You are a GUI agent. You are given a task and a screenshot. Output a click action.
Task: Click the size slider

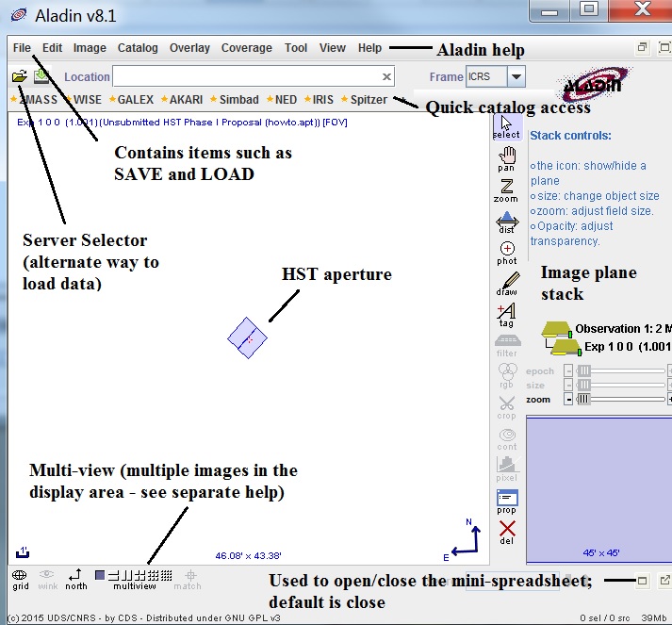click(620, 385)
